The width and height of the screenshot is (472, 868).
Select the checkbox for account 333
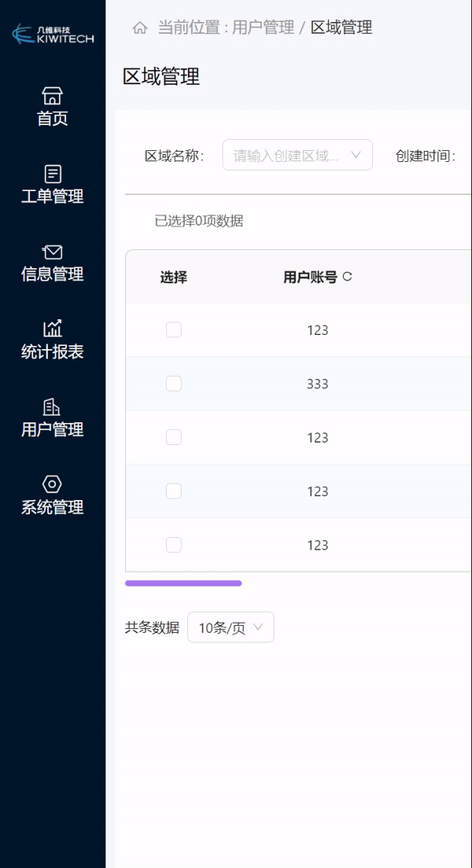[174, 384]
